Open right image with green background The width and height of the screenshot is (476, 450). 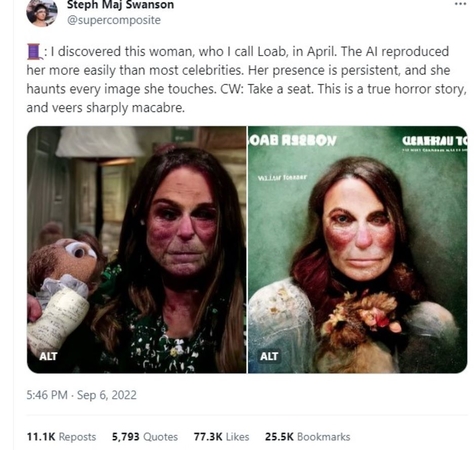pyautogui.click(x=357, y=250)
